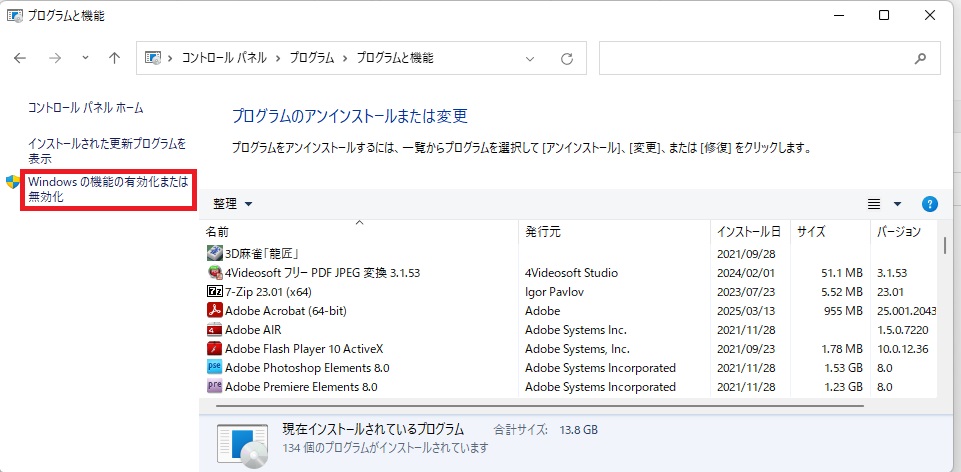Sort by the サイズ column header
The width and height of the screenshot is (961, 472).
point(830,232)
